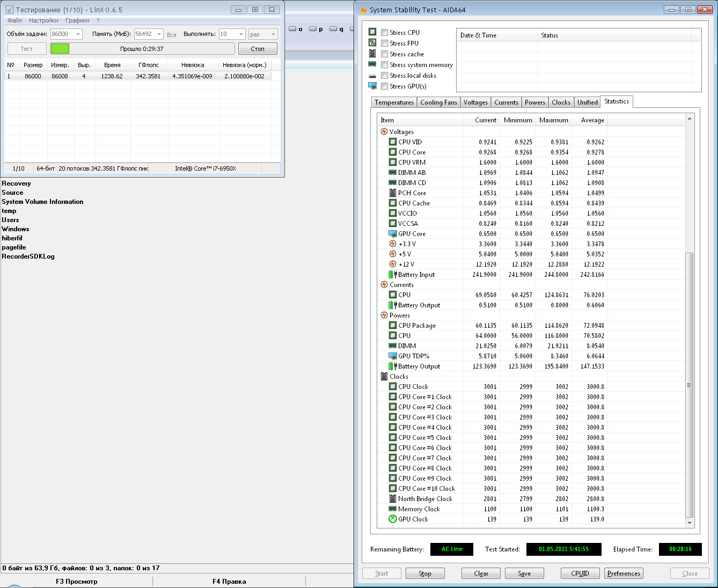
Task: Stop the AIDA64 stability test
Action: tap(425, 574)
